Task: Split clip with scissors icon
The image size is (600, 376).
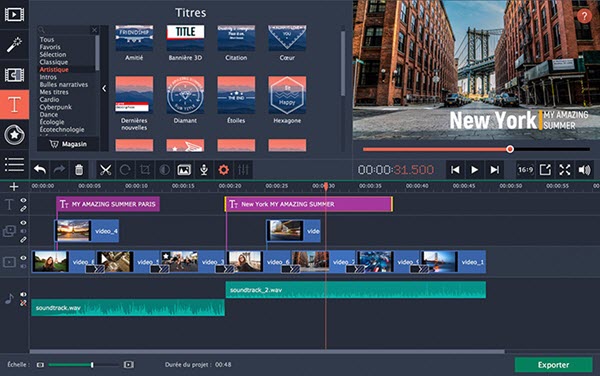Action: click(105, 169)
